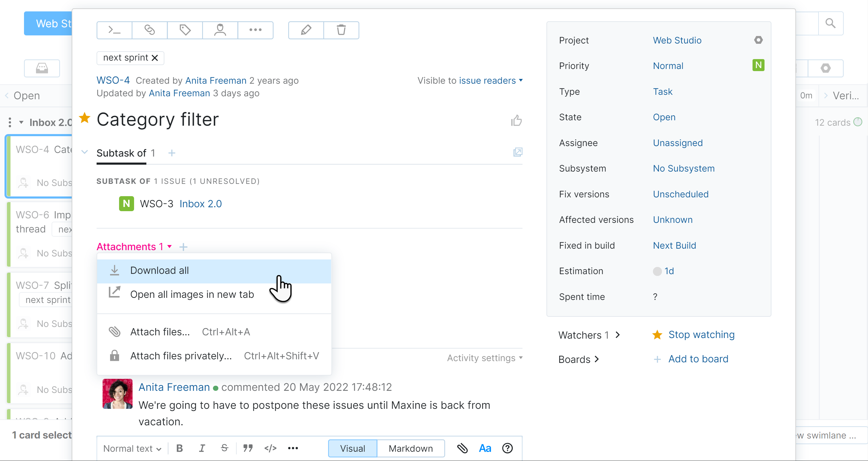
Task: Click the assignee person icon in toolbar
Action: [220, 30]
